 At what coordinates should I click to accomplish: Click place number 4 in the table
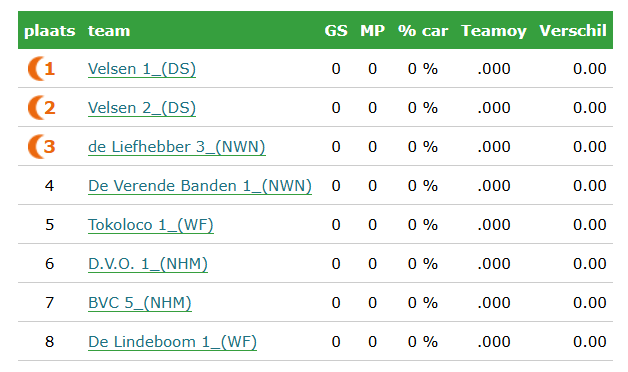[x=49, y=186]
